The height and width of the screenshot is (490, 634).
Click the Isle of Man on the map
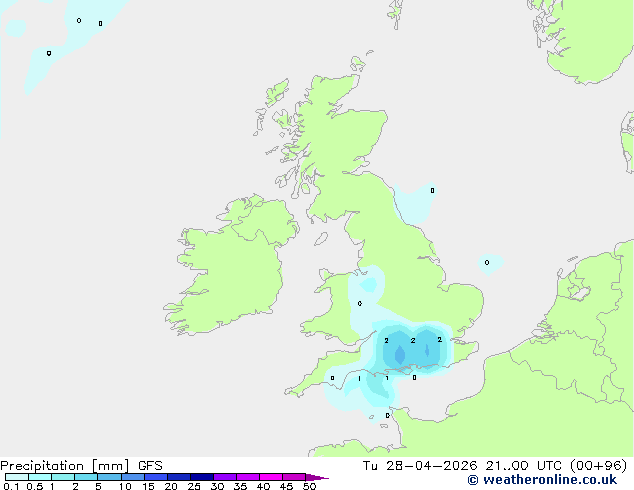click(x=321, y=239)
